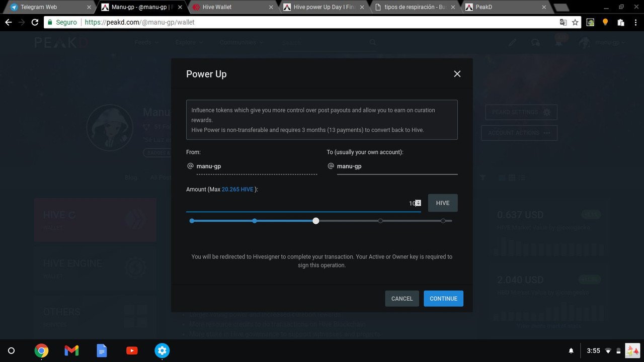Click the CONTINUE button
The image size is (644, 362).
443,299
